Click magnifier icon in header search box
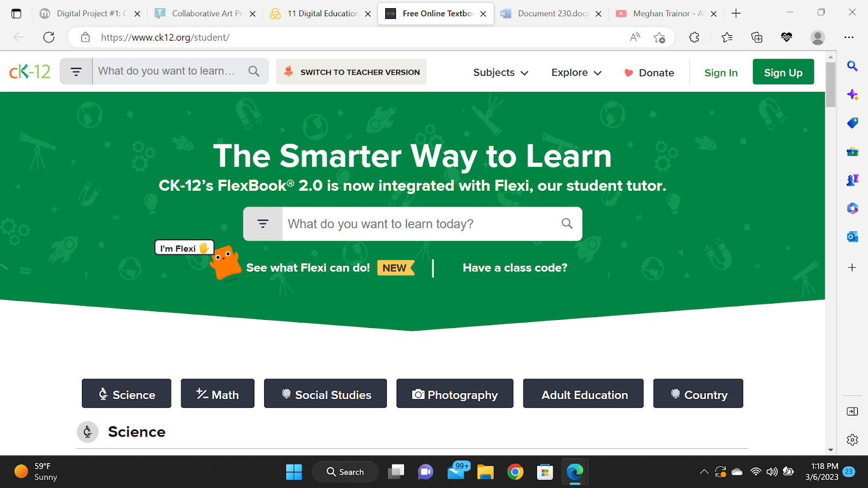Screen dimensions: 868x488 point(254,71)
